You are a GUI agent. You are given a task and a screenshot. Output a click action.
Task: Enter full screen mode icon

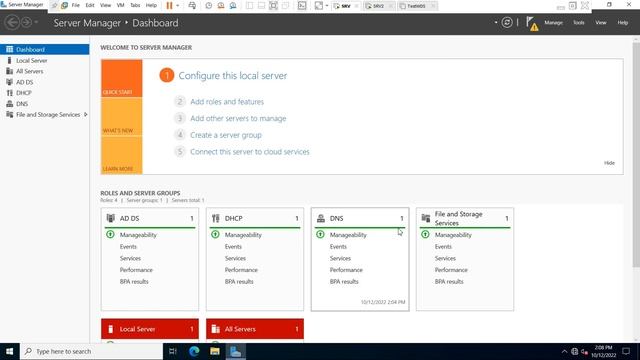273,6
